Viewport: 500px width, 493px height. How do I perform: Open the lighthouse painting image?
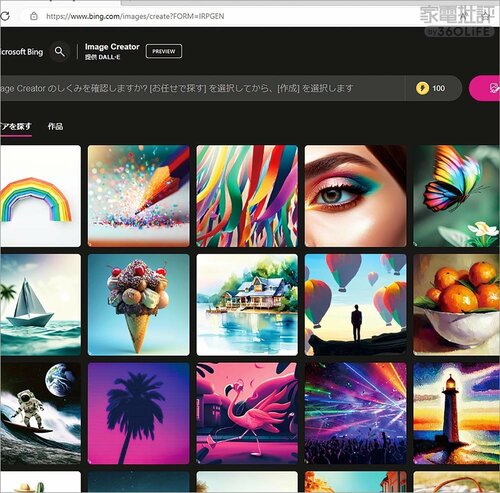(457, 413)
